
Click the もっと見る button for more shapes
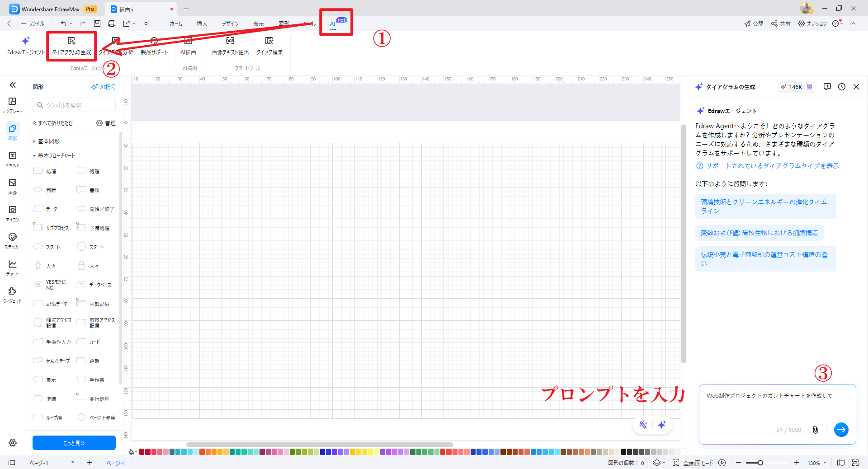(x=74, y=443)
